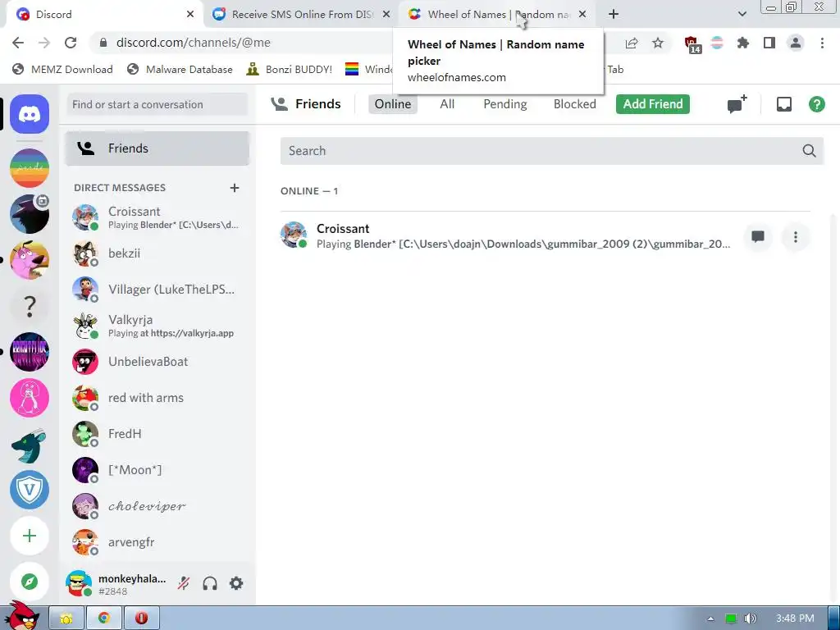Click the volume speaker tray icon
The height and width of the screenshot is (630, 840).
coord(751,619)
